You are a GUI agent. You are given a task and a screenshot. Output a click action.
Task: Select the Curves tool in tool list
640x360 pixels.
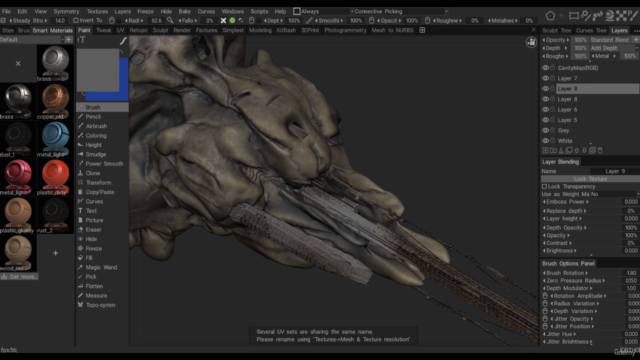102,201
